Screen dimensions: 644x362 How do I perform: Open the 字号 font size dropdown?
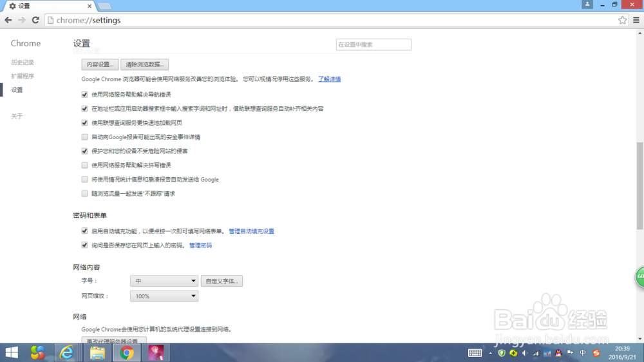pos(164,281)
